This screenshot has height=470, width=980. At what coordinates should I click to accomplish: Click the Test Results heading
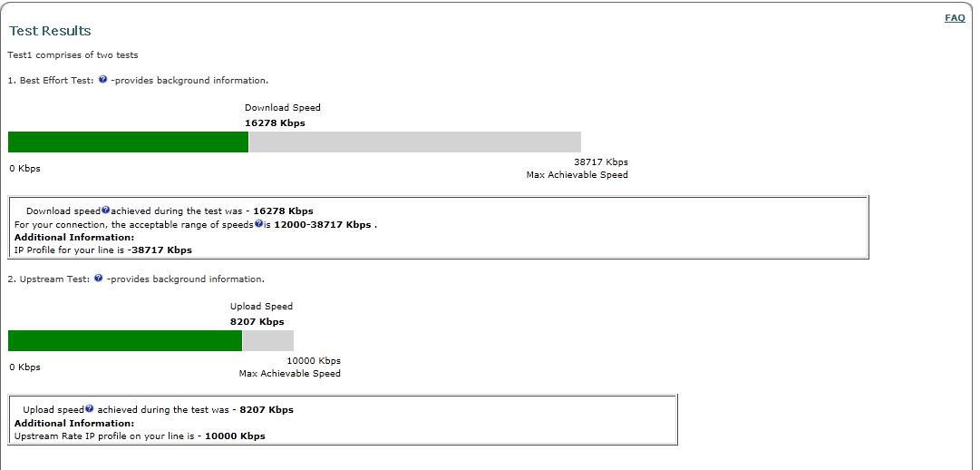coord(50,31)
